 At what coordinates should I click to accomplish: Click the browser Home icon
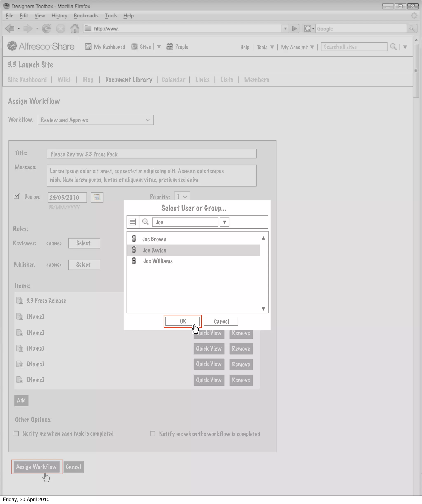point(75,29)
